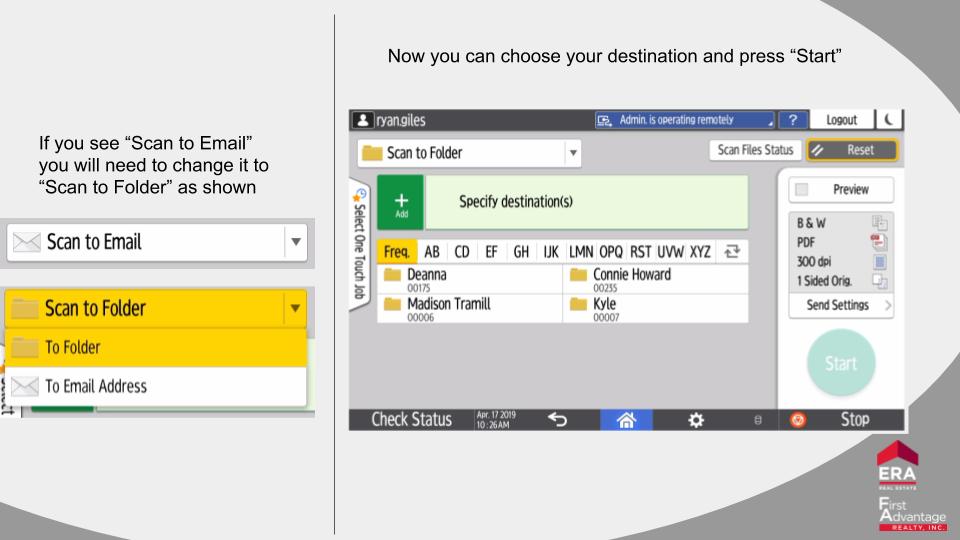Switch to the GH tab

[x=521, y=252]
